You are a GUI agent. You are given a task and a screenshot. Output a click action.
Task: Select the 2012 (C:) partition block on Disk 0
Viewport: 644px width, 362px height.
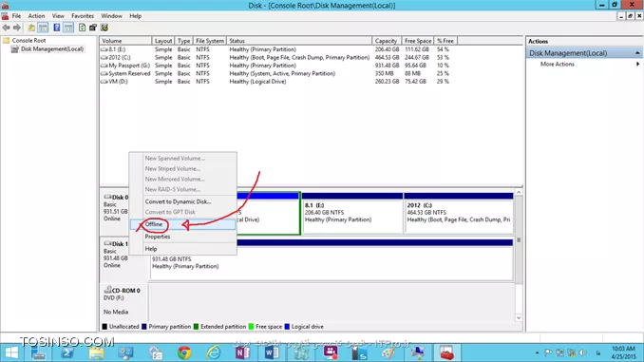[x=459, y=213]
